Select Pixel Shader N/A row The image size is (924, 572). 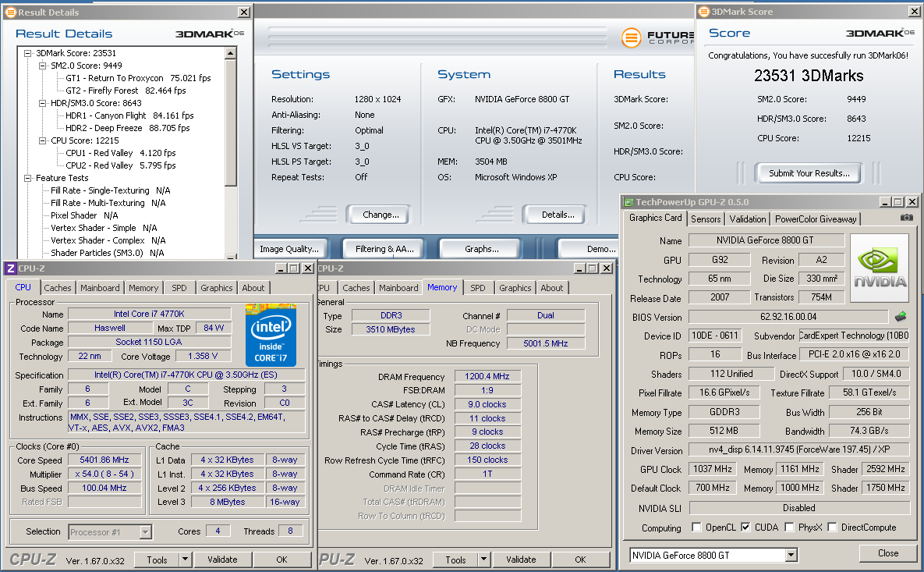coord(84,215)
